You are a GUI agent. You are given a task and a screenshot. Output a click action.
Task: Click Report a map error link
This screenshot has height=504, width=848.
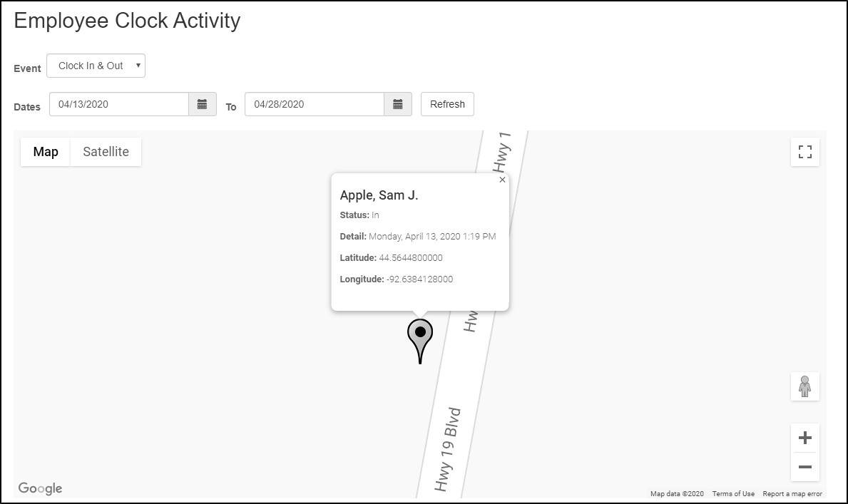click(x=792, y=493)
